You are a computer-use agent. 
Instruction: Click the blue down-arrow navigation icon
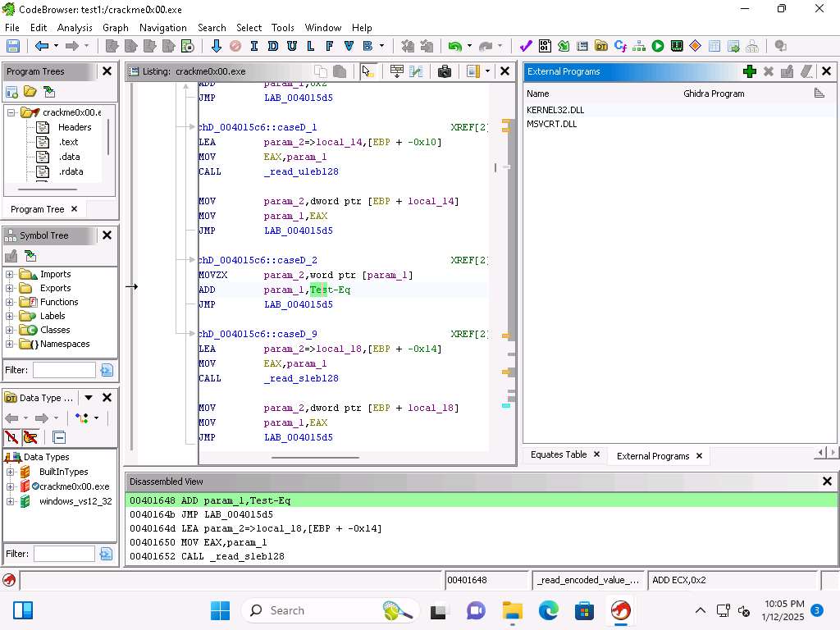click(x=217, y=47)
